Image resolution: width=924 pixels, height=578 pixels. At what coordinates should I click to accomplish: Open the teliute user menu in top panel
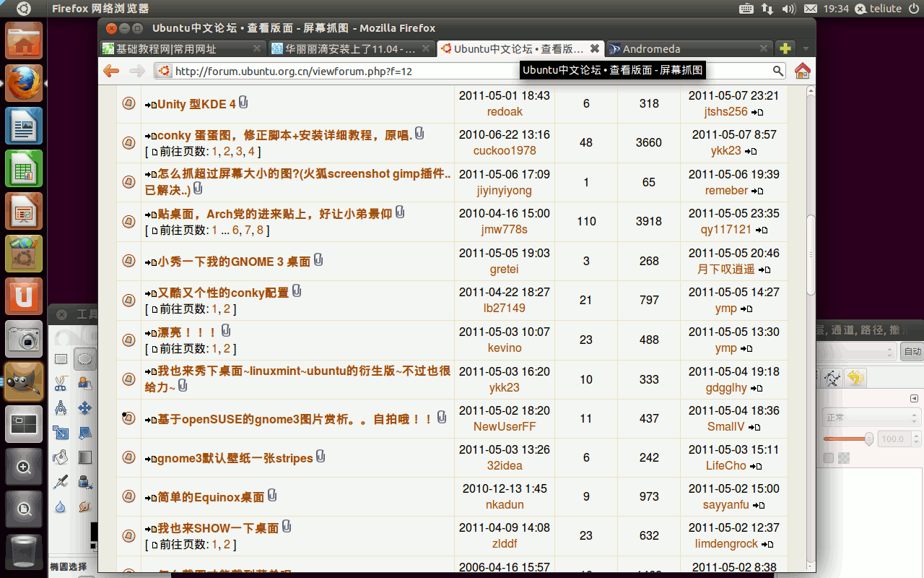tap(878, 9)
